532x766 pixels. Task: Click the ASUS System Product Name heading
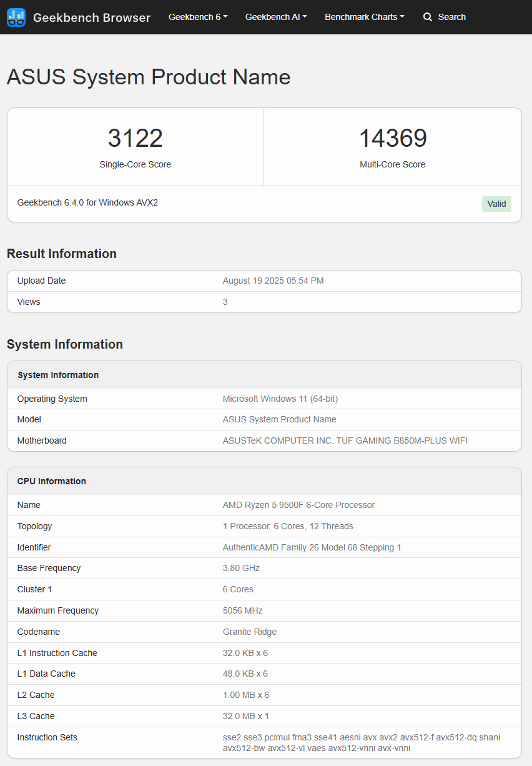tap(148, 77)
